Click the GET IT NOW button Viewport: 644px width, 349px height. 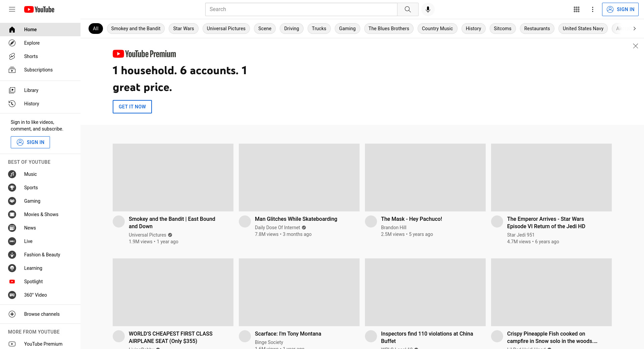tap(132, 107)
